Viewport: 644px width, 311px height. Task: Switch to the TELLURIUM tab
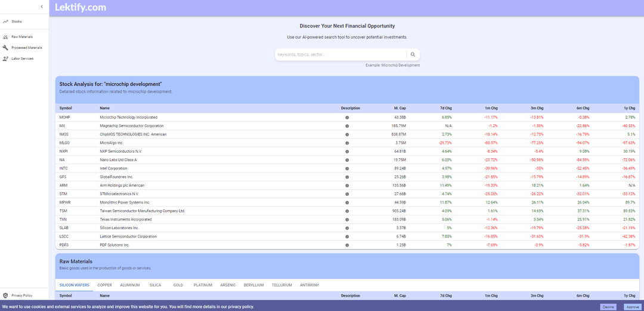point(281,285)
